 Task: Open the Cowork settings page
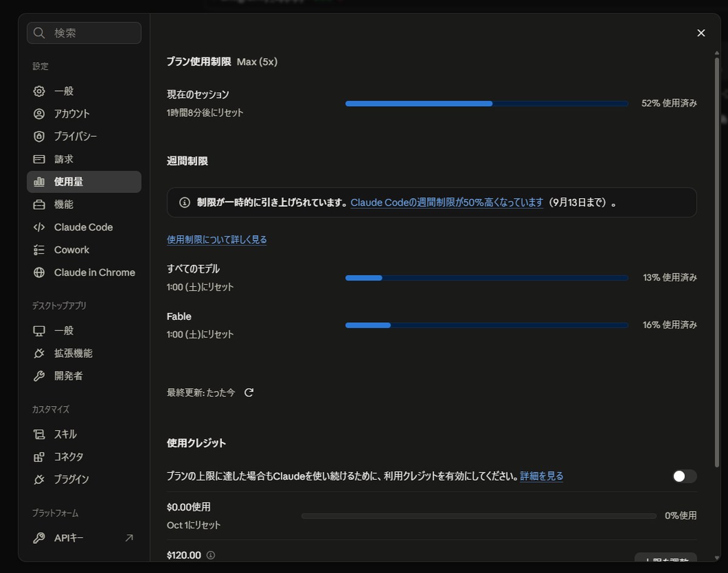coord(84,250)
